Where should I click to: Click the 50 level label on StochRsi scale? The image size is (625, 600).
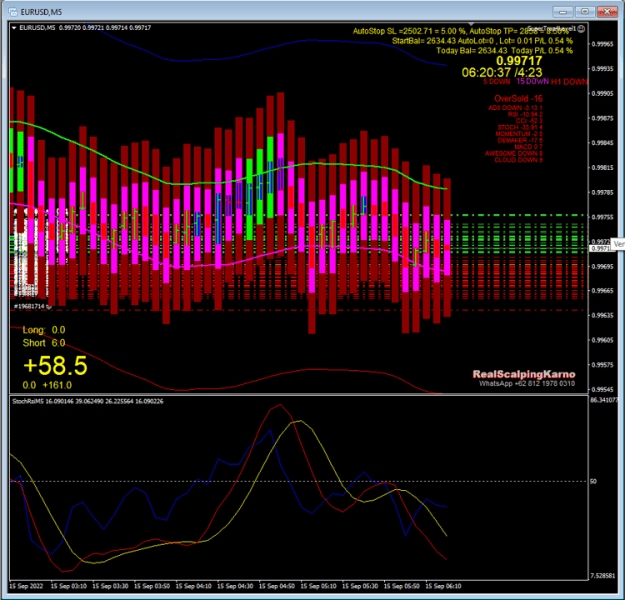pos(593,481)
